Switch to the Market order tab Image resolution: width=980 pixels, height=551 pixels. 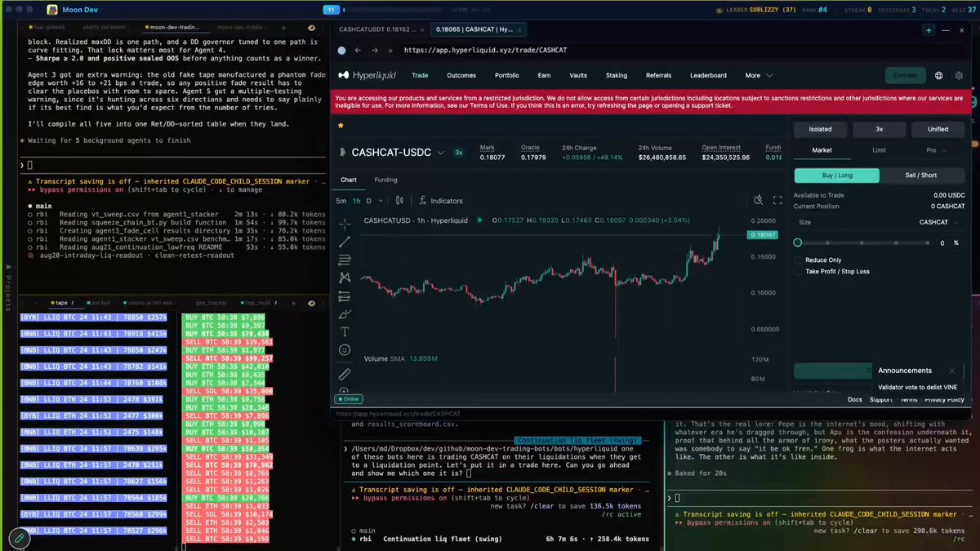click(x=822, y=150)
